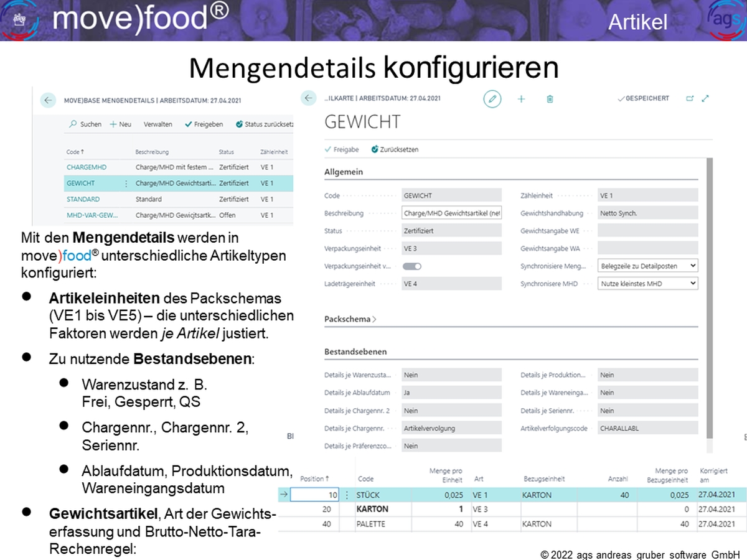
Task: Expand the Packschema section
Action: point(350,319)
